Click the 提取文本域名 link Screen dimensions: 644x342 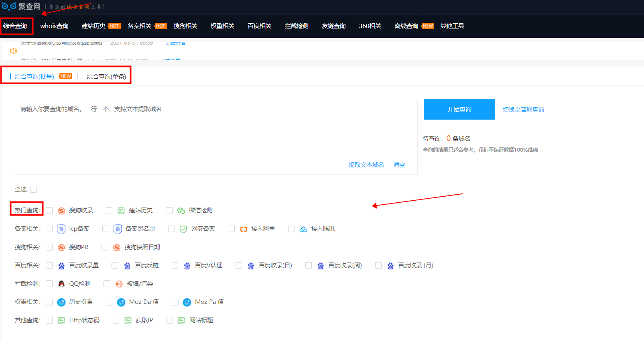click(x=366, y=165)
